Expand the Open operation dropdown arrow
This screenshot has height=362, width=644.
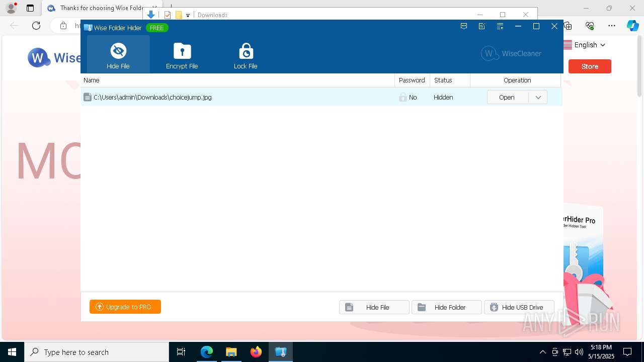[x=538, y=98]
